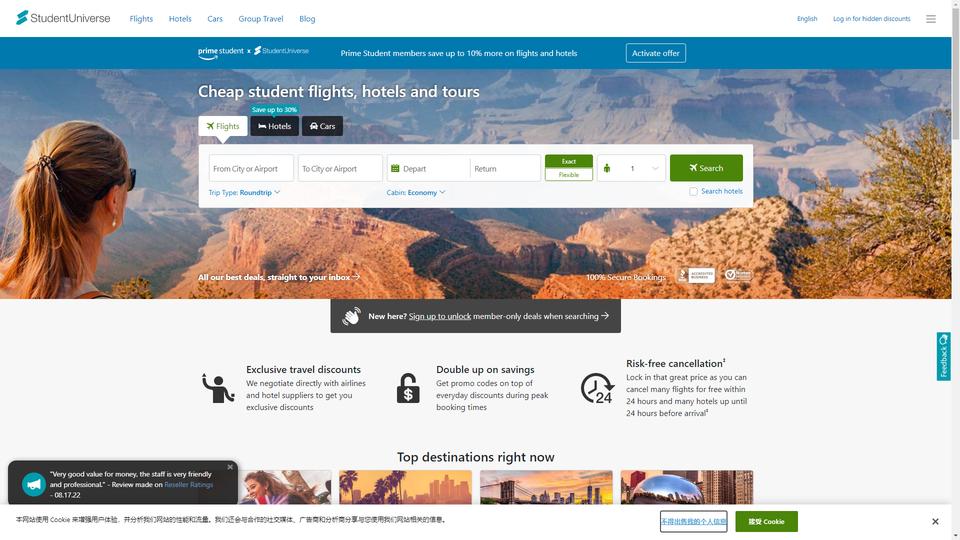Image resolution: width=960 pixels, height=540 pixels.
Task: Open the hamburger menu icon
Action: point(931,19)
